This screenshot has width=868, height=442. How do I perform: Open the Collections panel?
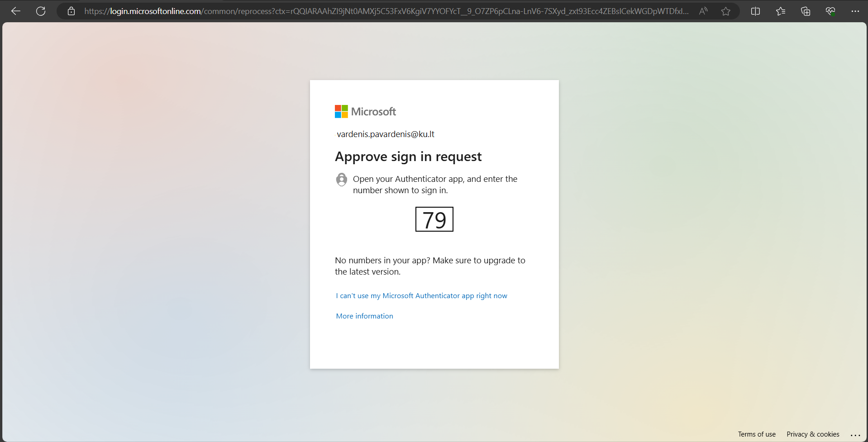(x=806, y=11)
